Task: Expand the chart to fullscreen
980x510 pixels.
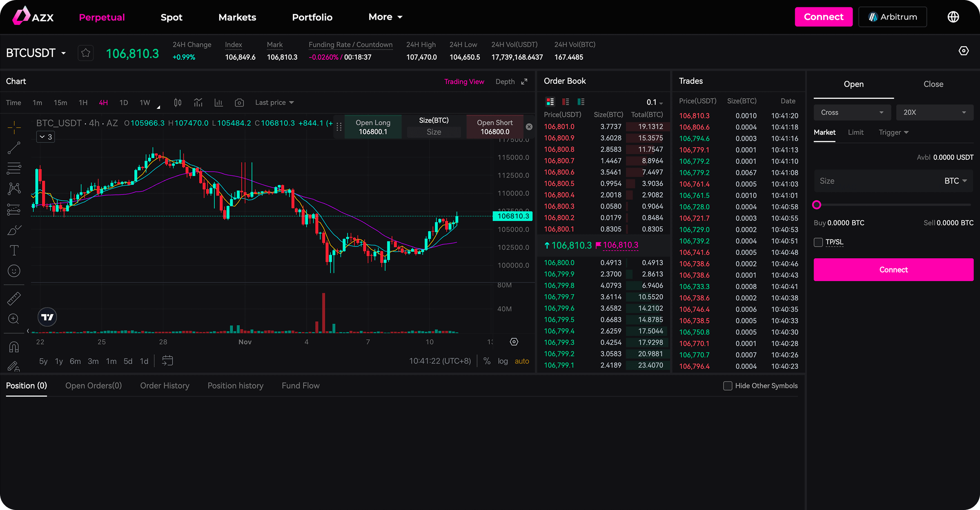Action: coord(524,82)
